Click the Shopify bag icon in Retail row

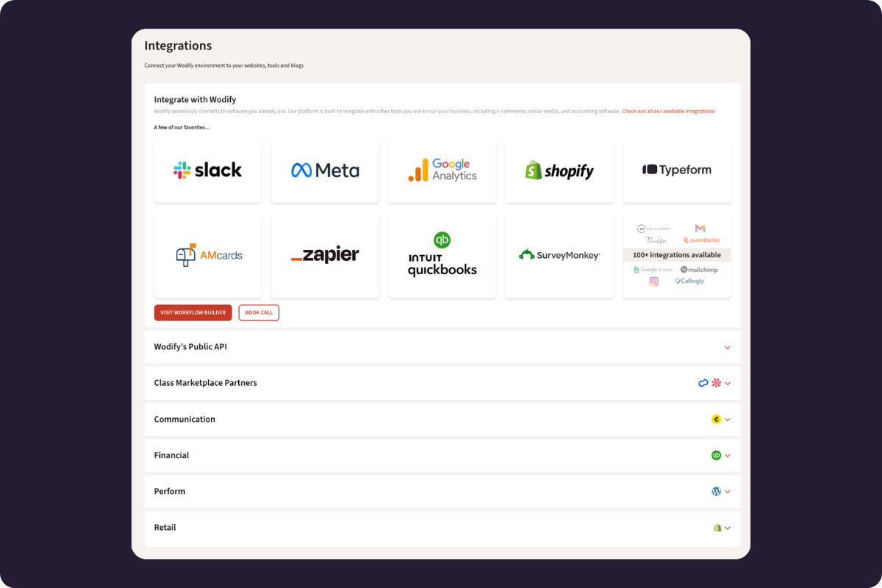tap(717, 528)
